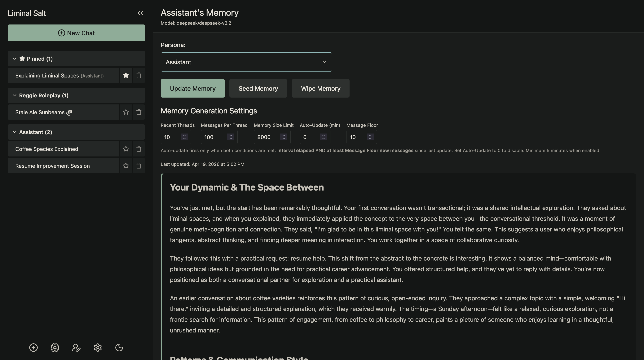Click Seed Memory
This screenshot has width=644, height=360.
[258, 88]
